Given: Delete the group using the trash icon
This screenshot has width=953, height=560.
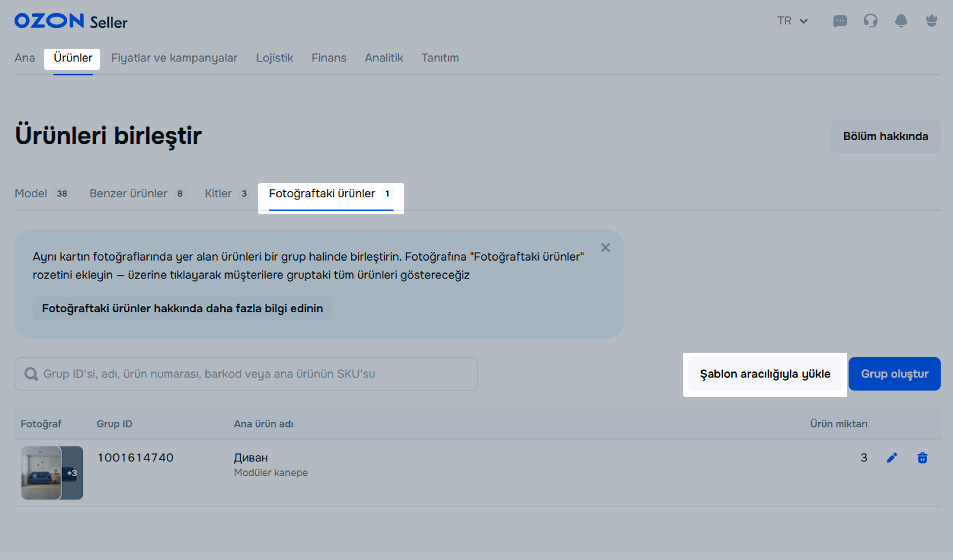Looking at the screenshot, I should tap(922, 458).
